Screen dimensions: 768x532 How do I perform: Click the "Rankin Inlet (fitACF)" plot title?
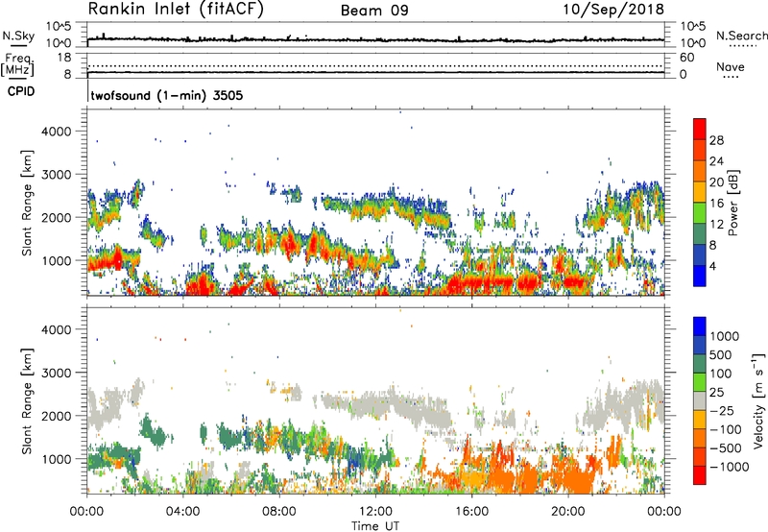[176, 9]
